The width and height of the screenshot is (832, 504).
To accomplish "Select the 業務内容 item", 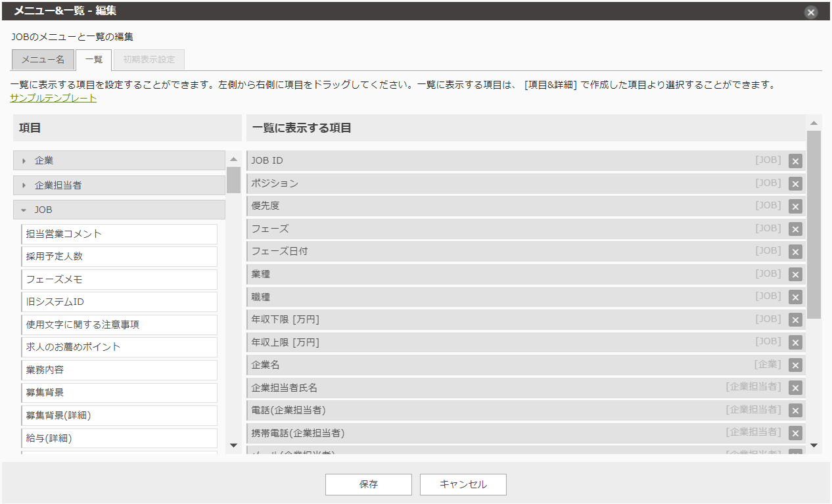I will tap(119, 370).
